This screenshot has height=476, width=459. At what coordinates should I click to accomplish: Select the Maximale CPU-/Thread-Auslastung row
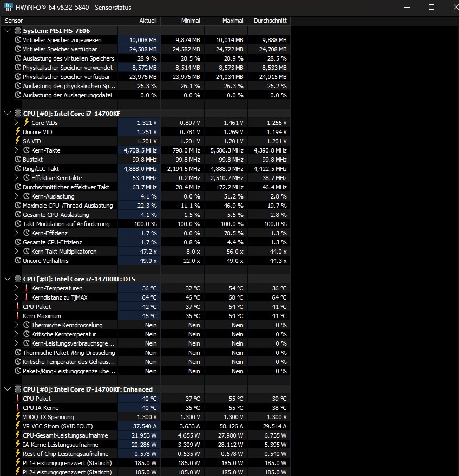(152, 206)
